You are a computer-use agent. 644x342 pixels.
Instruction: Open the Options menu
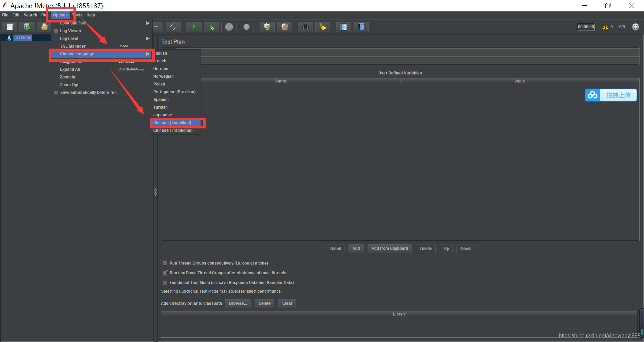point(60,15)
